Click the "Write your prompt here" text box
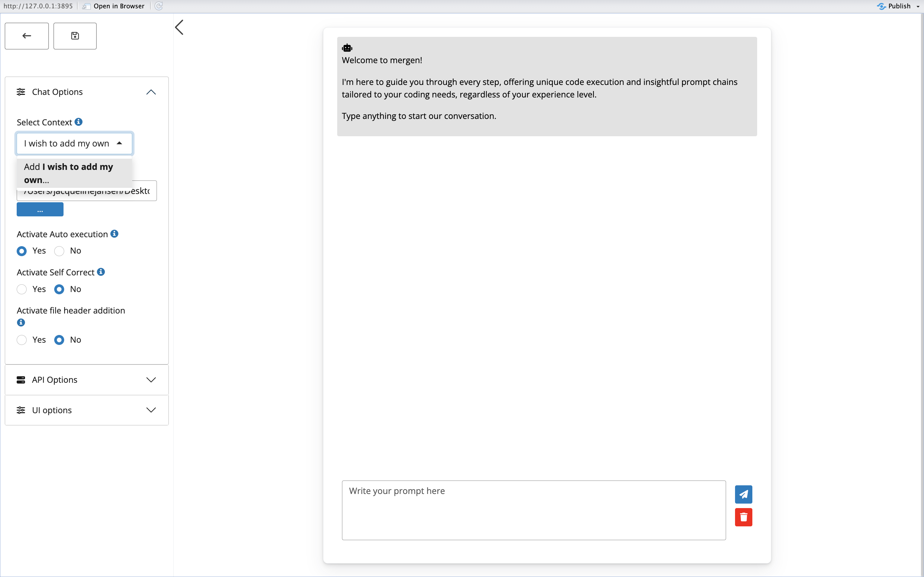This screenshot has height=577, width=924. 534,510
